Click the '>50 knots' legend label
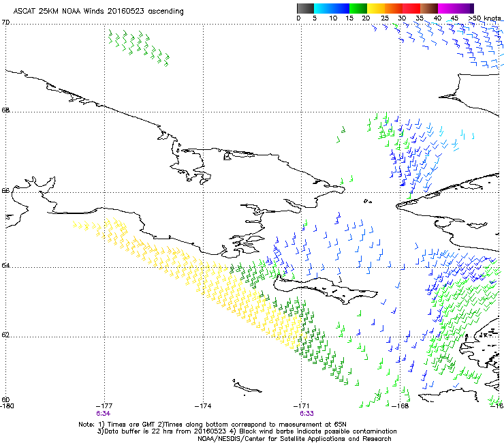This screenshot has width=504, height=443. pyautogui.click(x=485, y=18)
